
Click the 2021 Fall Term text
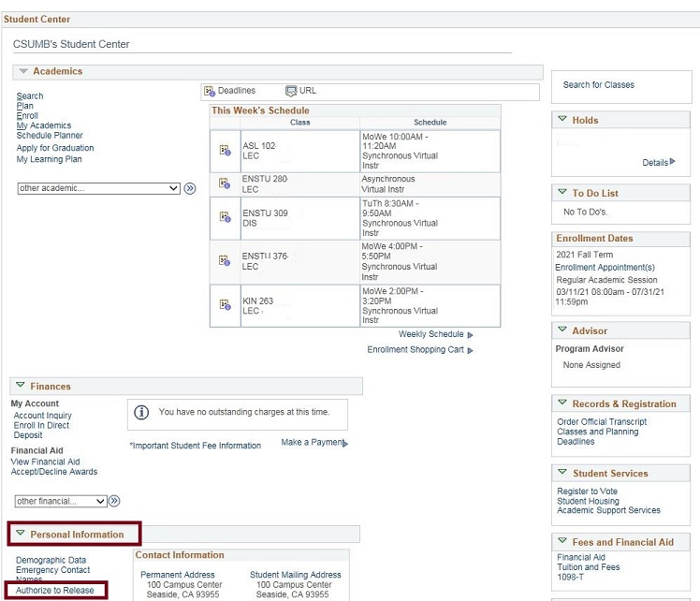(584, 255)
